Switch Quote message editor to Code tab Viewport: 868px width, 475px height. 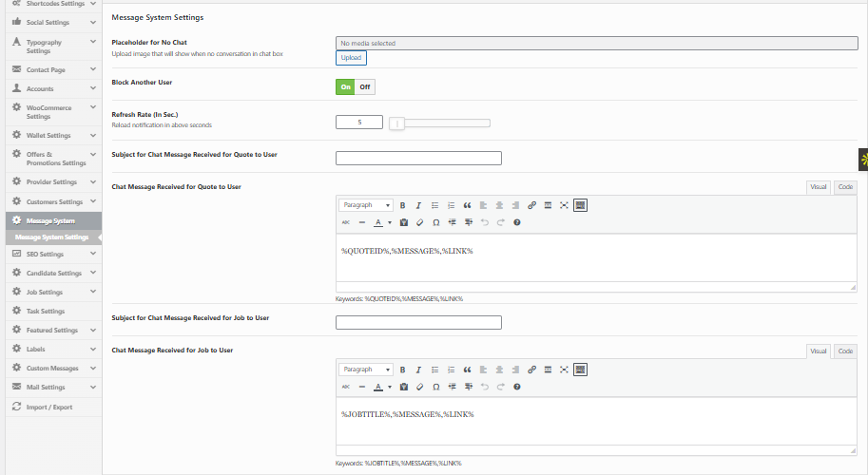[x=844, y=187]
